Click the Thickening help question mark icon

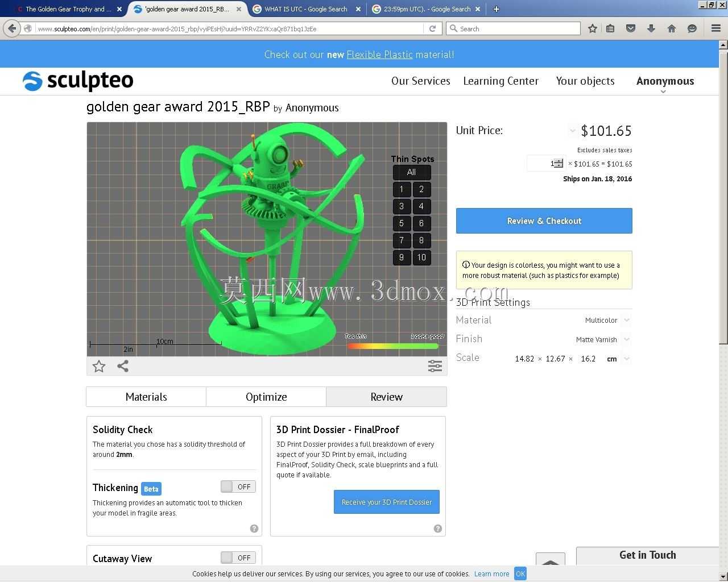coord(254,529)
